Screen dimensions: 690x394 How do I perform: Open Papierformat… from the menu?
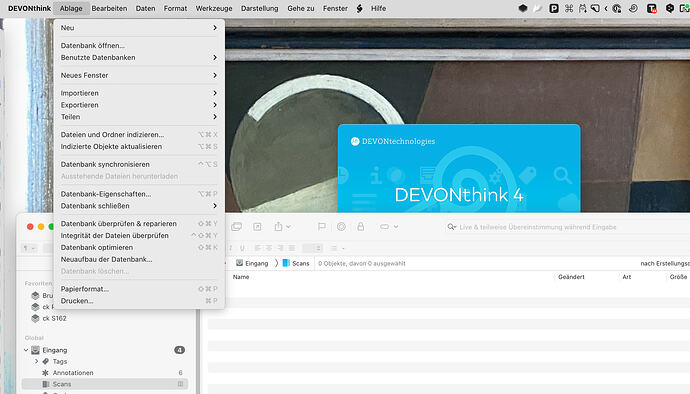click(139, 289)
